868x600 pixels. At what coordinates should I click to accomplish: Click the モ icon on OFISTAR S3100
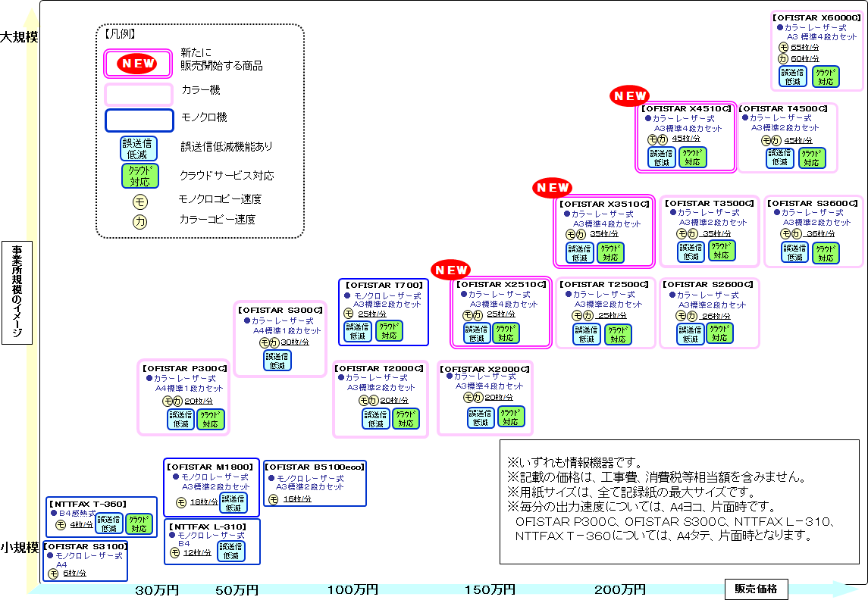tap(54, 574)
